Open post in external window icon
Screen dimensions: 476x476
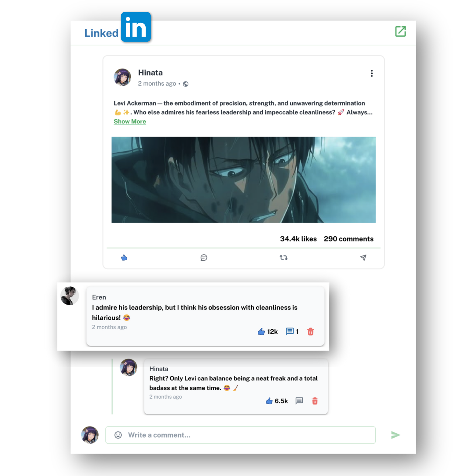tap(400, 32)
